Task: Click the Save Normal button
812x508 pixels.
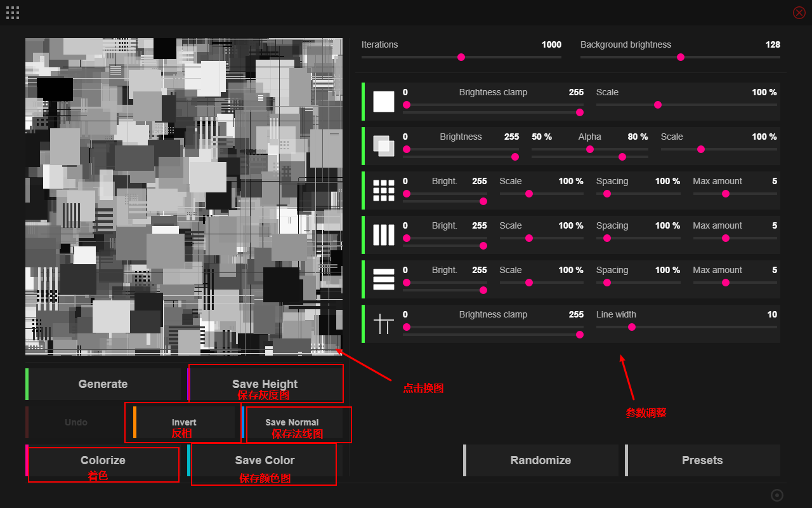Action: [x=292, y=422]
